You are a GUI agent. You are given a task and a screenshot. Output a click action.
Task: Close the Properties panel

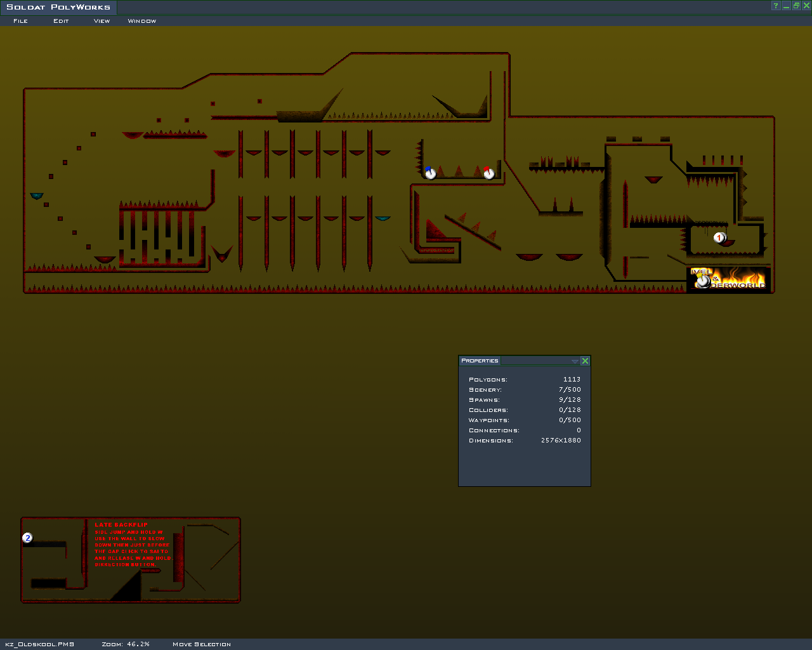point(585,361)
